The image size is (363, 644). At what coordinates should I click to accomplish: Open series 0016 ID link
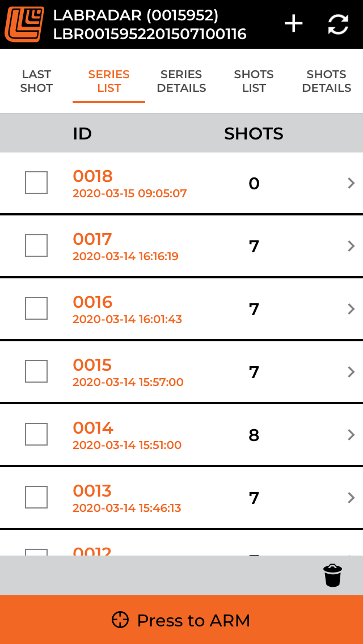92,302
